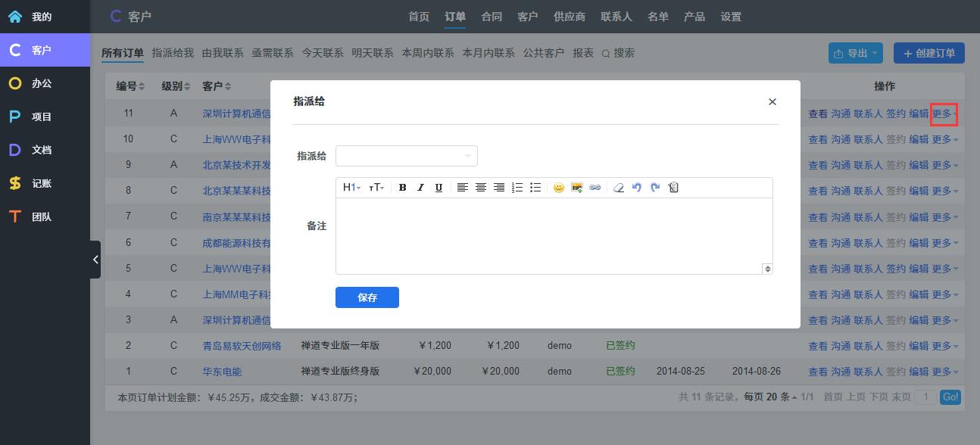Image resolution: width=980 pixels, height=445 pixels.
Task: Switch to the 合同 top menu
Action: (x=492, y=17)
